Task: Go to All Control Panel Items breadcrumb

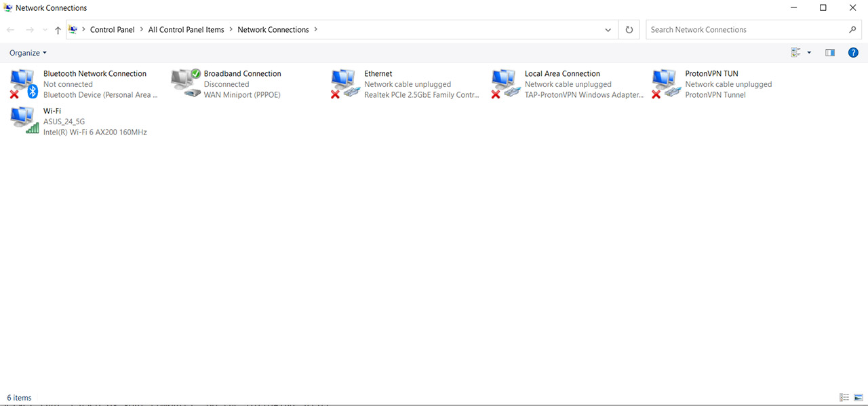Action: [x=186, y=30]
